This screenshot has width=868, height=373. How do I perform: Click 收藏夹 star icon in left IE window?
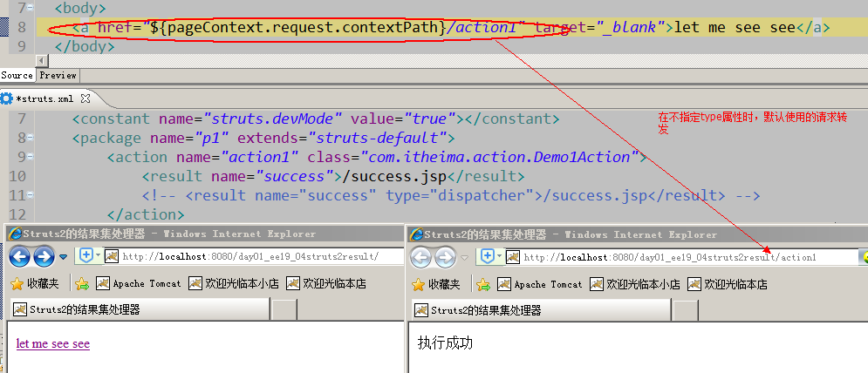17,284
